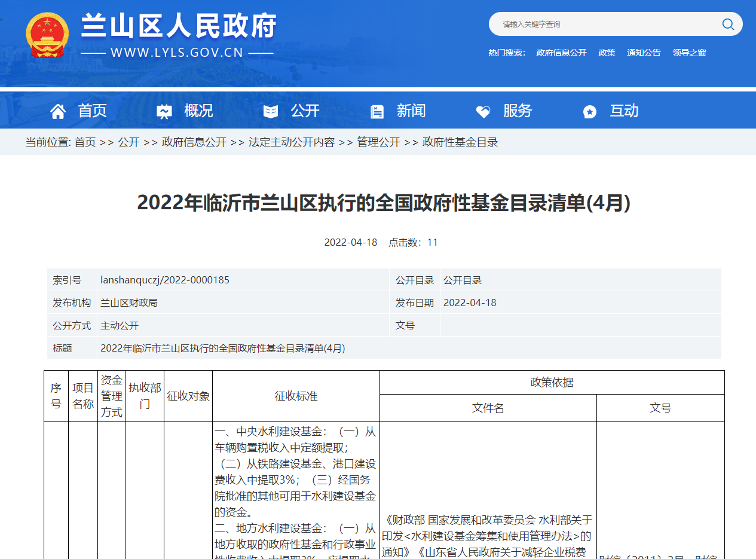Open the 服务 navigation menu item
756x559 pixels.
[x=518, y=111]
